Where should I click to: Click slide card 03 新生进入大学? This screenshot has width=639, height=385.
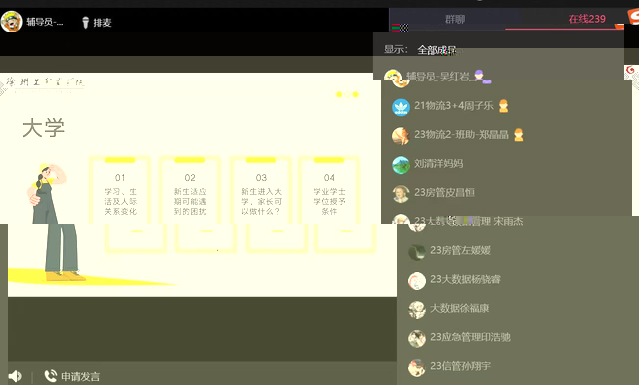point(261,191)
